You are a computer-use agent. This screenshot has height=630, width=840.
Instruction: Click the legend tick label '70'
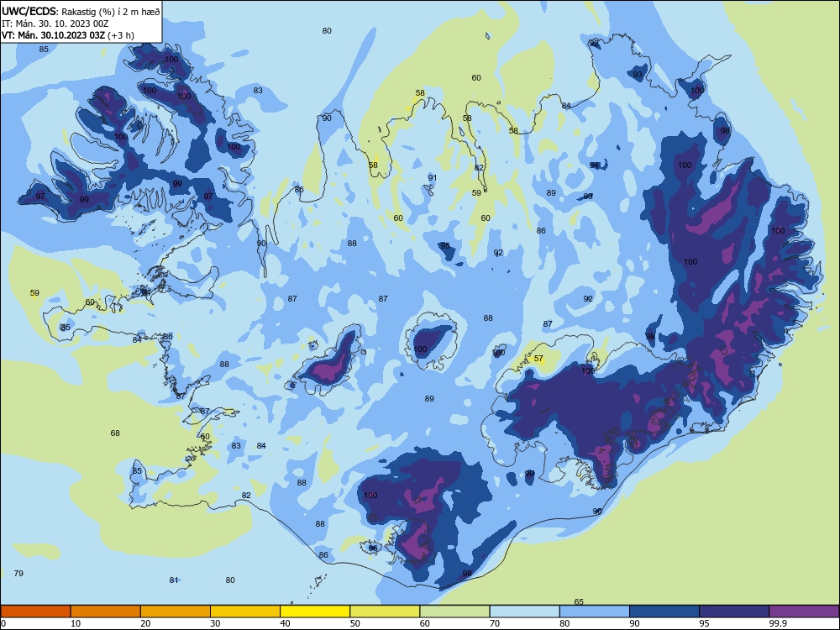[495, 623]
